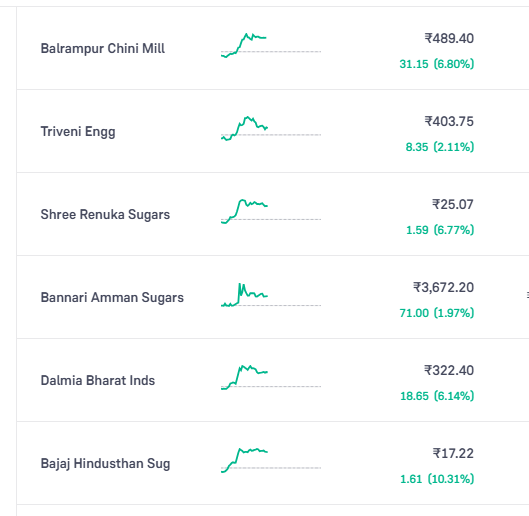Select the ₹25.07 price value
529x516 pixels.
tap(453, 205)
